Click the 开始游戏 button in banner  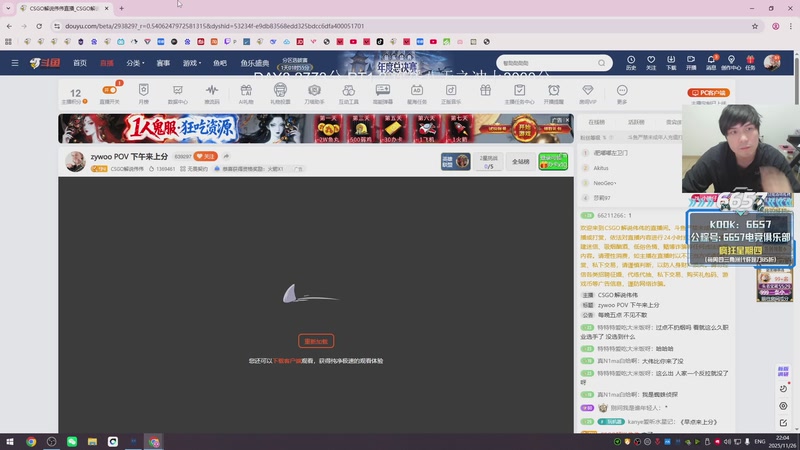click(524, 129)
